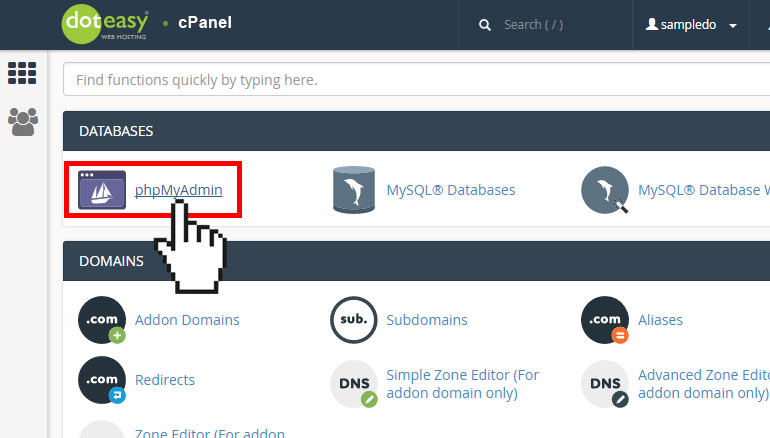
Task: Click the MySQL Database Wizard icon
Action: pos(605,190)
